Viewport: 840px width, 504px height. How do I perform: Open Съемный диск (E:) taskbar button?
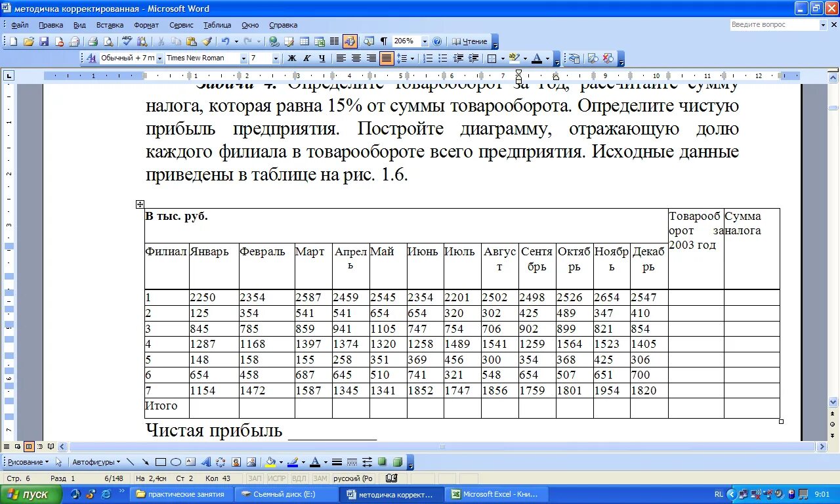pyautogui.click(x=287, y=494)
